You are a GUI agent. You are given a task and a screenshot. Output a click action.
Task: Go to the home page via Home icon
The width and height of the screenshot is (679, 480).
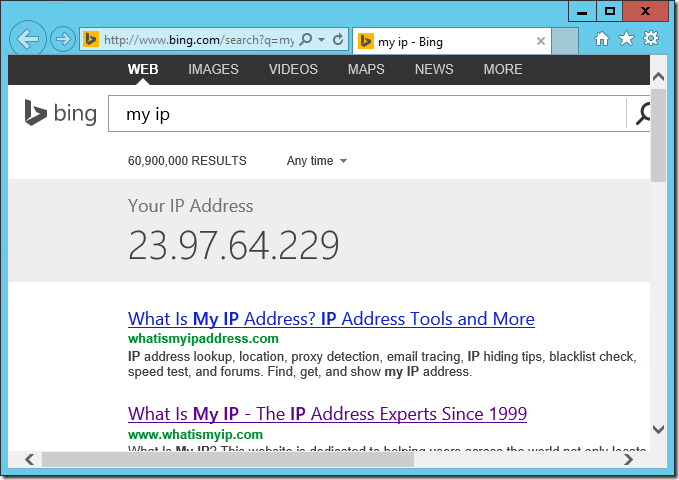[x=601, y=39]
